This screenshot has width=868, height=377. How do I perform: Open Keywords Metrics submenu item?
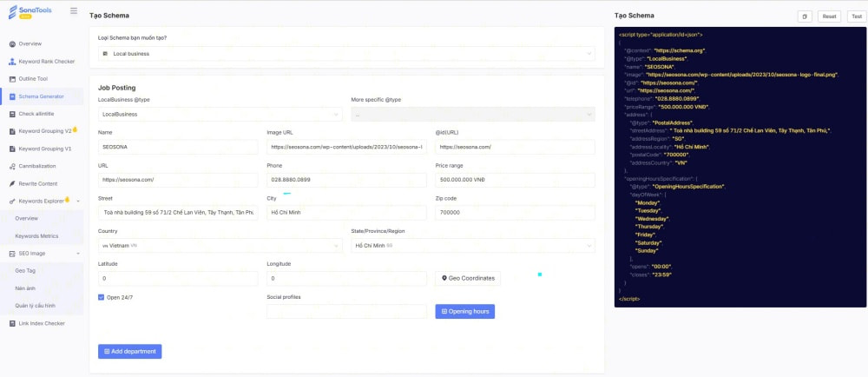pyautogui.click(x=36, y=235)
